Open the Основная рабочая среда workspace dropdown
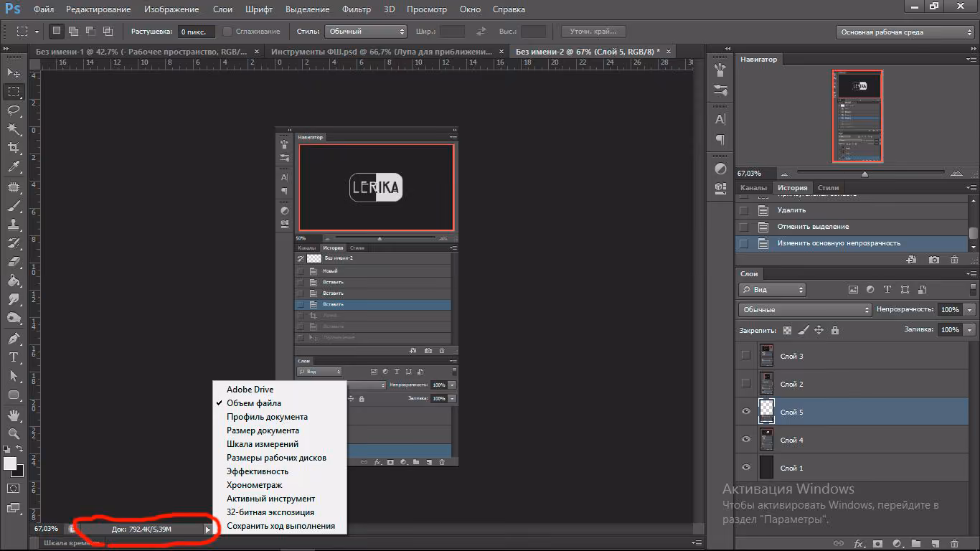This screenshot has width=980, height=551. point(905,32)
